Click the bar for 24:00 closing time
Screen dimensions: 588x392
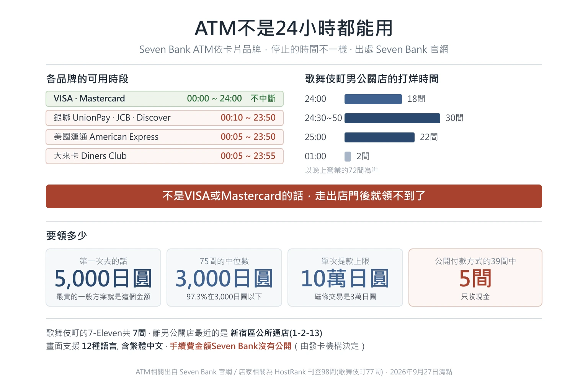[x=373, y=99]
